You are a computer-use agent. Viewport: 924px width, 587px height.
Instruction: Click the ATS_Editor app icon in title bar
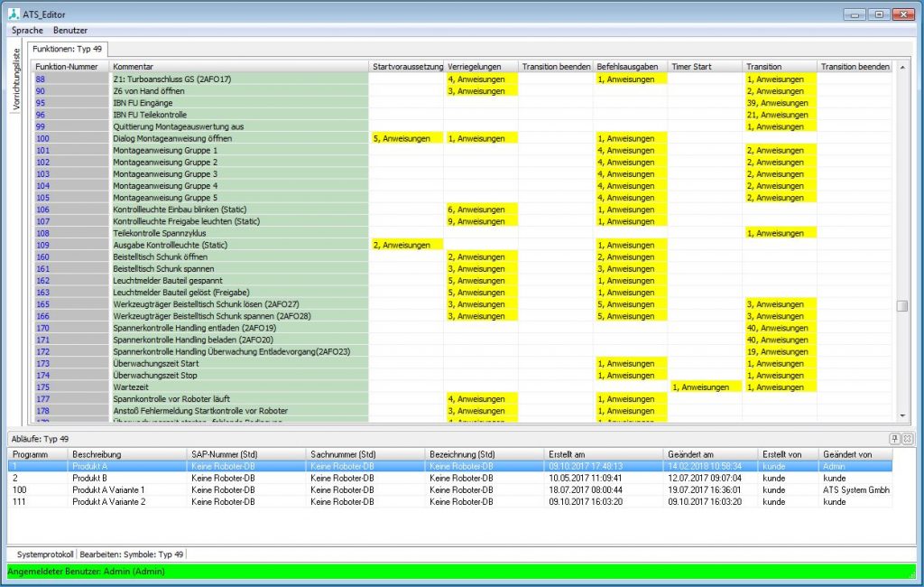tap(14, 14)
